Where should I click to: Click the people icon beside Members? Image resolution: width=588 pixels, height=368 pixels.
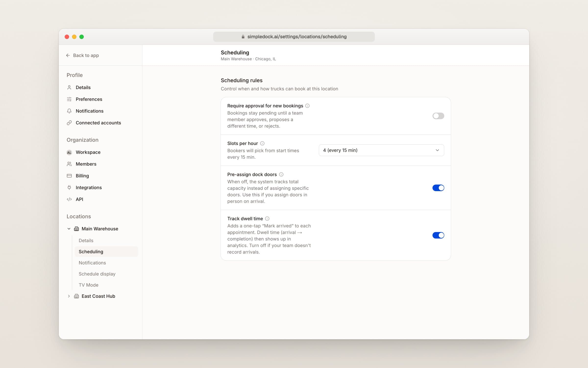coord(69,164)
